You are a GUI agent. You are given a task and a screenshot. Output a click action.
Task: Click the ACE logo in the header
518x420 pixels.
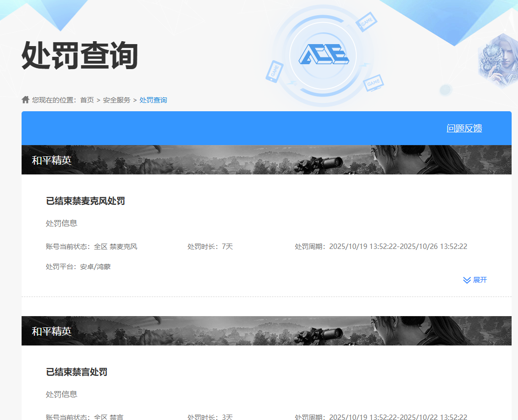point(323,54)
